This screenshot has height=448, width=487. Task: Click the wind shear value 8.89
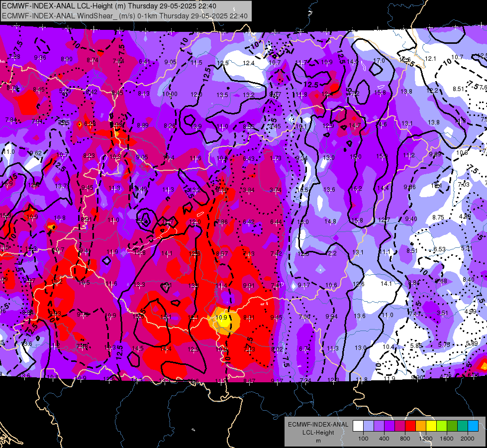tap(143, 125)
